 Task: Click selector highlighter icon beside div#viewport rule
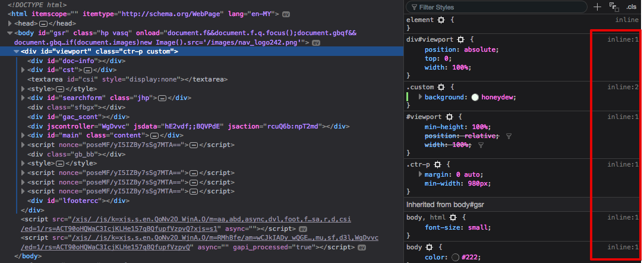[460, 39]
